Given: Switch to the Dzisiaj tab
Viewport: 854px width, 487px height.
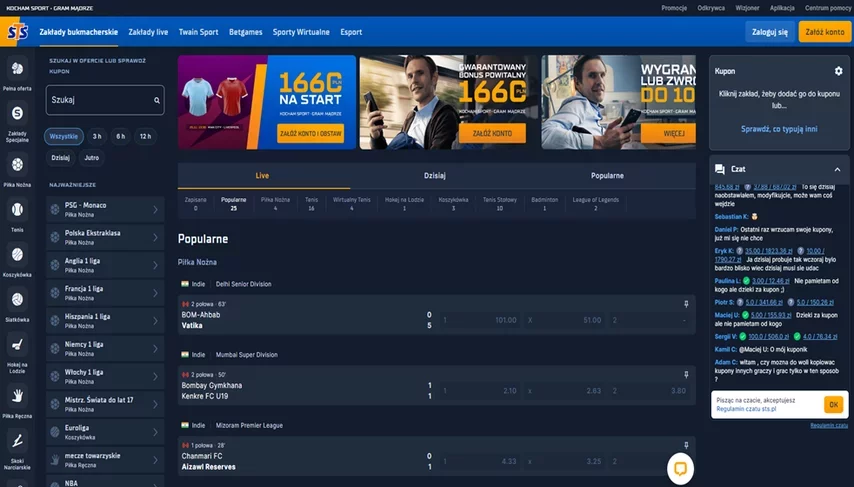Looking at the screenshot, I should point(435,175).
